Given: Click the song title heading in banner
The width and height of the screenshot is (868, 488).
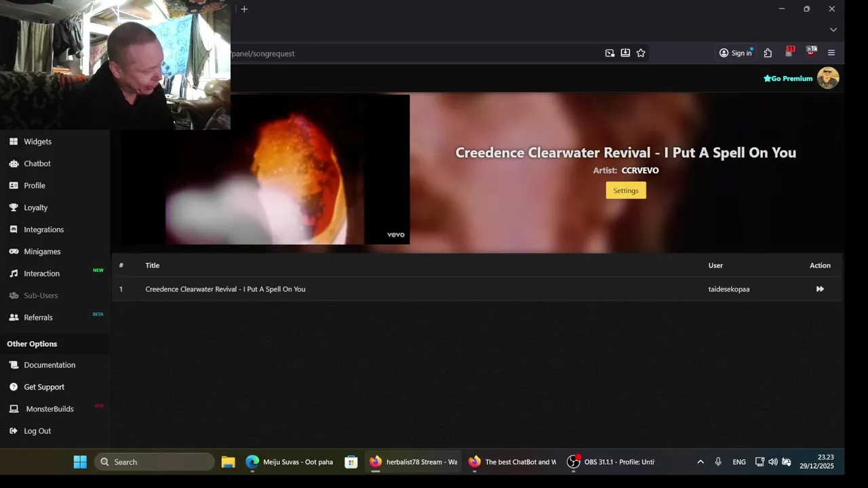Looking at the screenshot, I should 626,152.
